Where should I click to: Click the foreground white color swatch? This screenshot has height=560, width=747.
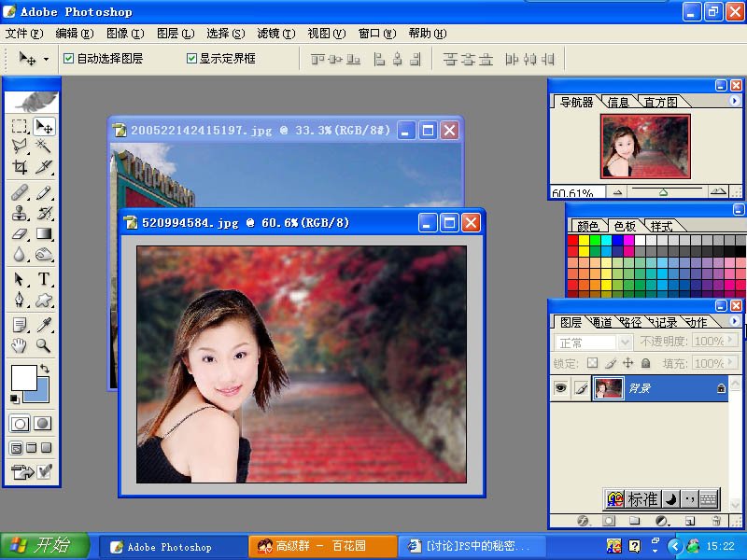[22, 378]
